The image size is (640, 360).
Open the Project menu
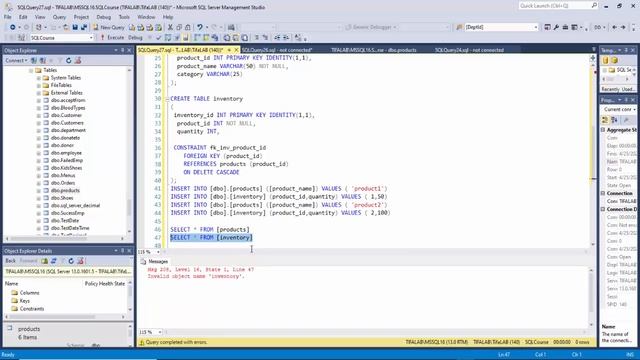point(81,17)
